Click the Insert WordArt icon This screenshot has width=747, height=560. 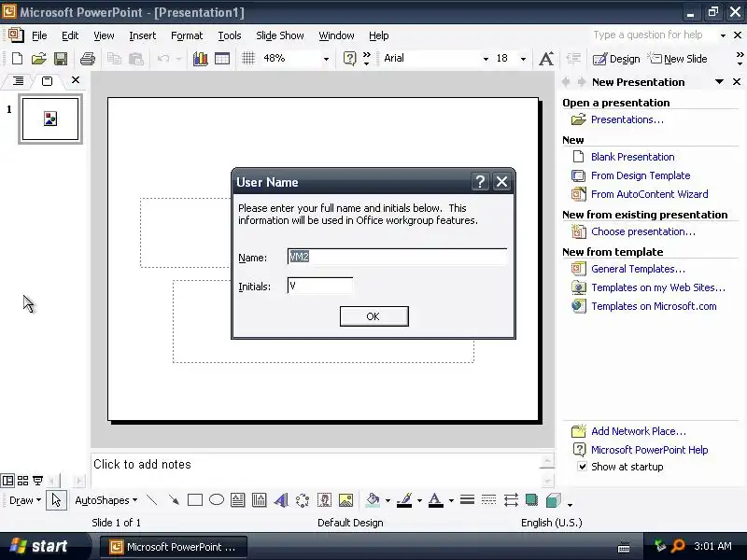281,500
